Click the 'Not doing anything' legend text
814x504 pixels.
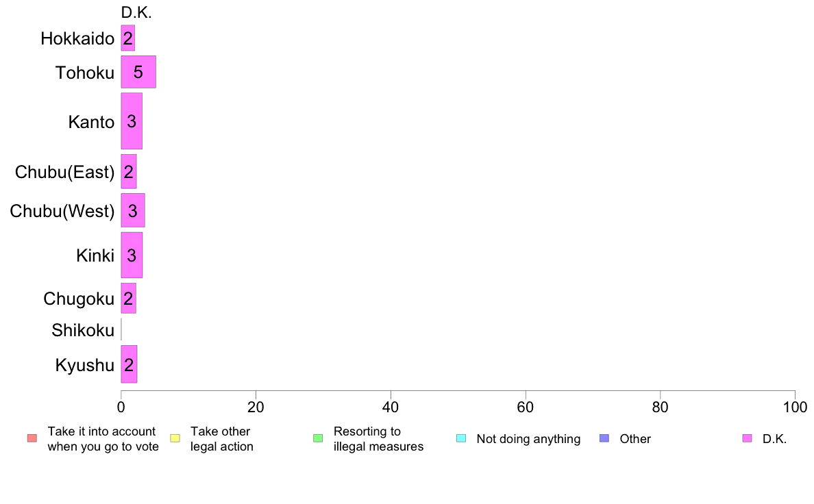click(528, 439)
